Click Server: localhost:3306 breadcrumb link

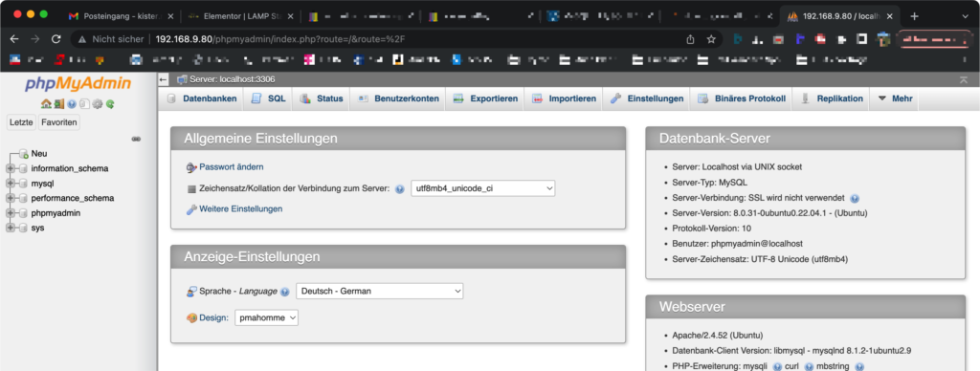232,80
